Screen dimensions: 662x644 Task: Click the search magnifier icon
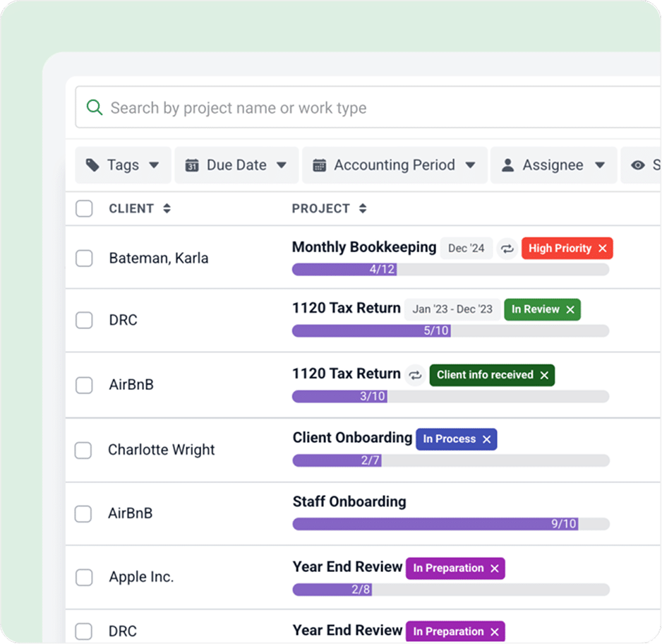point(94,108)
